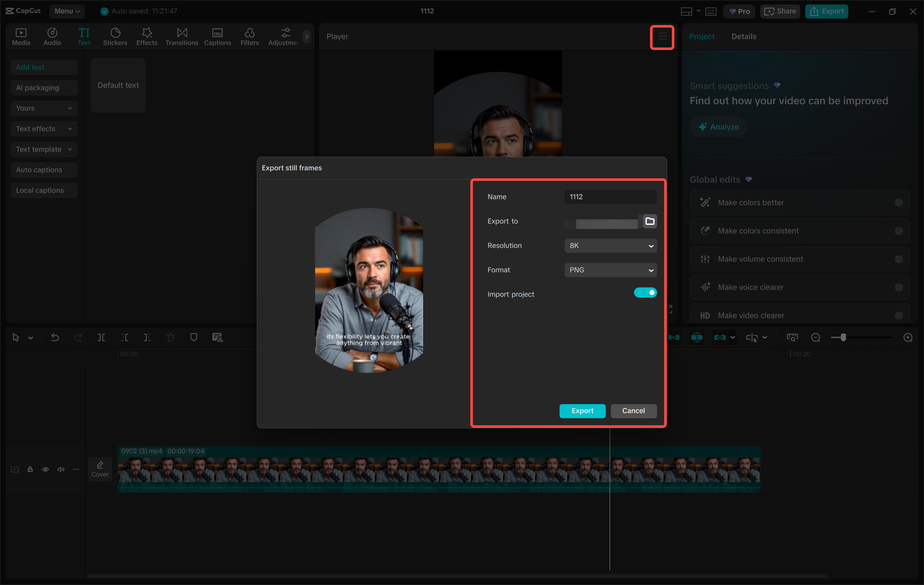Click the Name input field

[610, 197]
